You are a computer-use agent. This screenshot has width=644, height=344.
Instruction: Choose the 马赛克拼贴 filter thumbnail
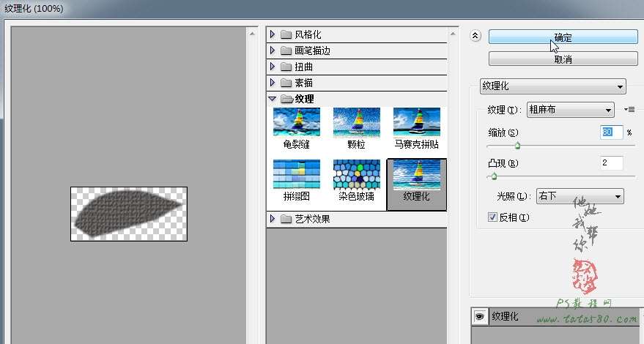click(x=416, y=122)
